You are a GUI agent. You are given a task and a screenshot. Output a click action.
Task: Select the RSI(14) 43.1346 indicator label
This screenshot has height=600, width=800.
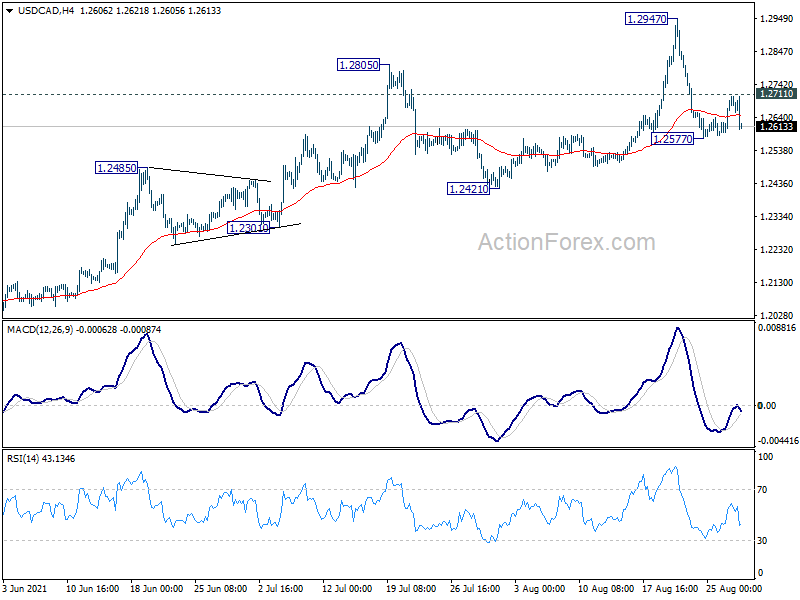[41, 459]
